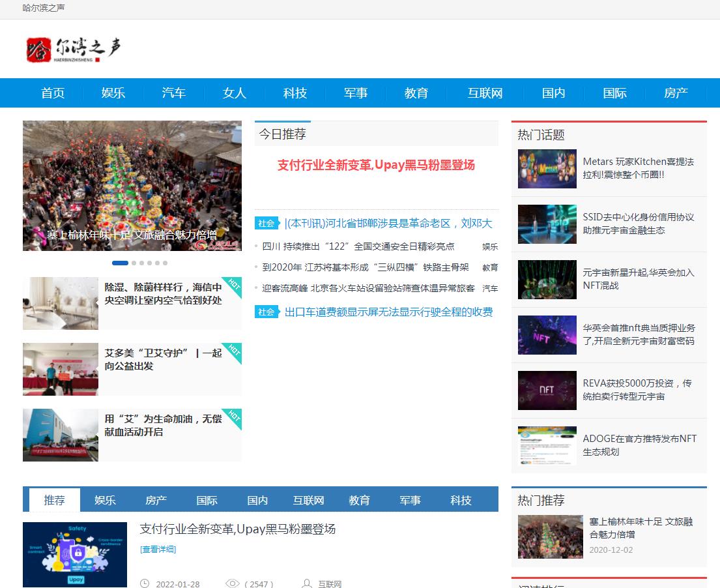Click 查看详细 link under Upay article
Viewport: 720px width, 588px height.
(158, 549)
